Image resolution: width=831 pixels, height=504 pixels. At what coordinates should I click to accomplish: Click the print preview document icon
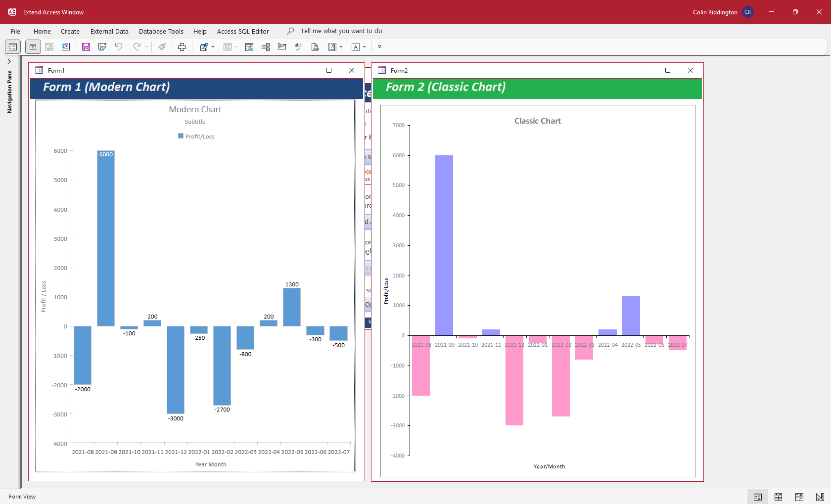(x=315, y=47)
